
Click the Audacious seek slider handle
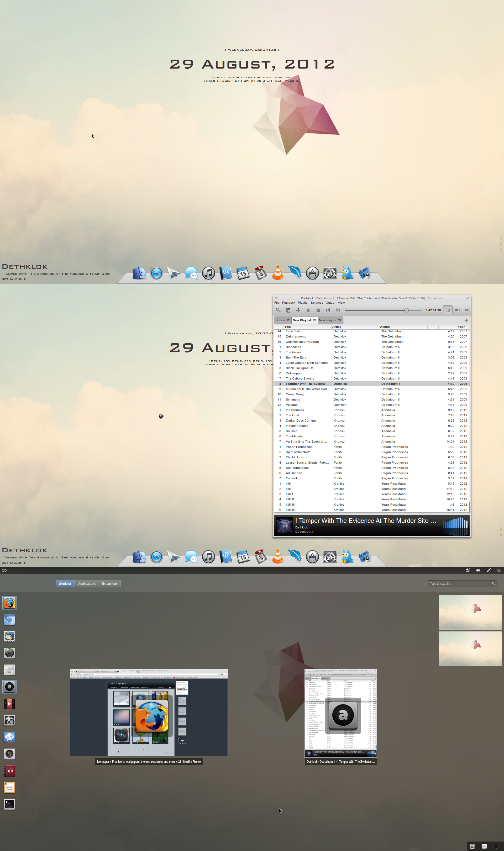tap(407, 310)
